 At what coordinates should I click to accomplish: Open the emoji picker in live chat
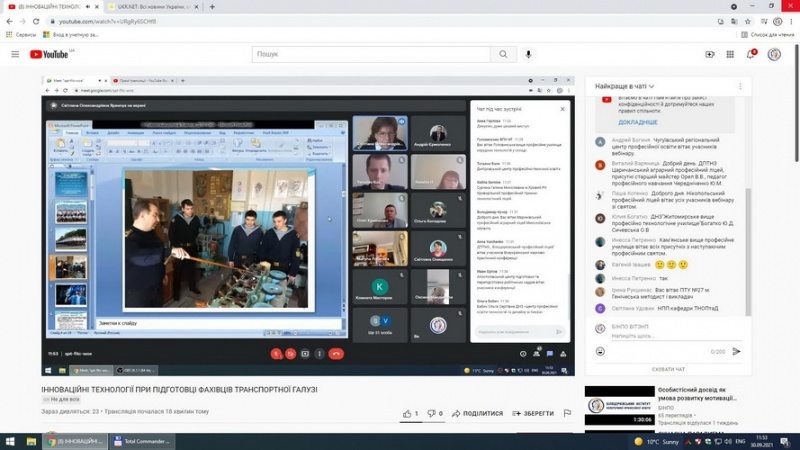(x=600, y=351)
